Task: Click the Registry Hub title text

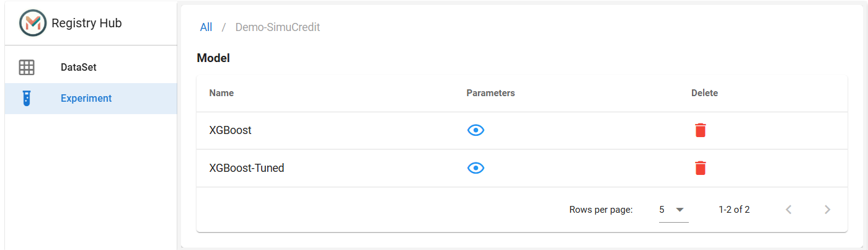Action: point(87,24)
